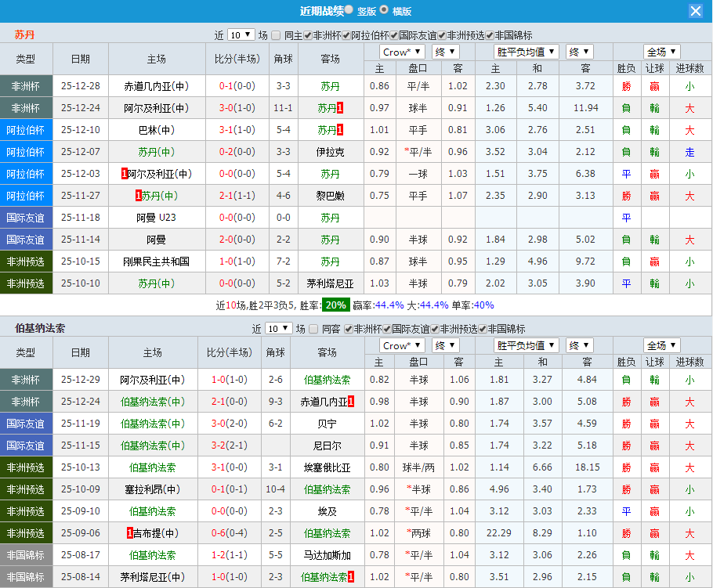Screen dimensions: 713x588
Task: Click the green 输 icon in the 巴林 match row
Action: [655, 131]
